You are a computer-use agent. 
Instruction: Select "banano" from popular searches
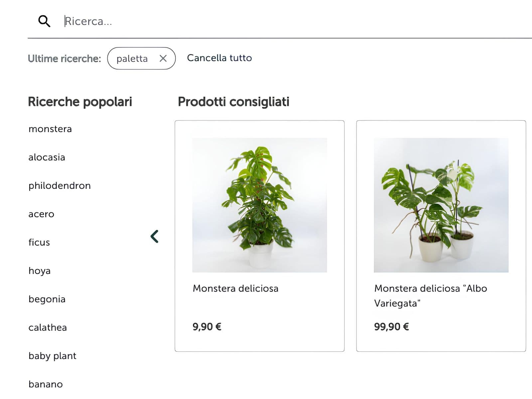pyautogui.click(x=46, y=384)
